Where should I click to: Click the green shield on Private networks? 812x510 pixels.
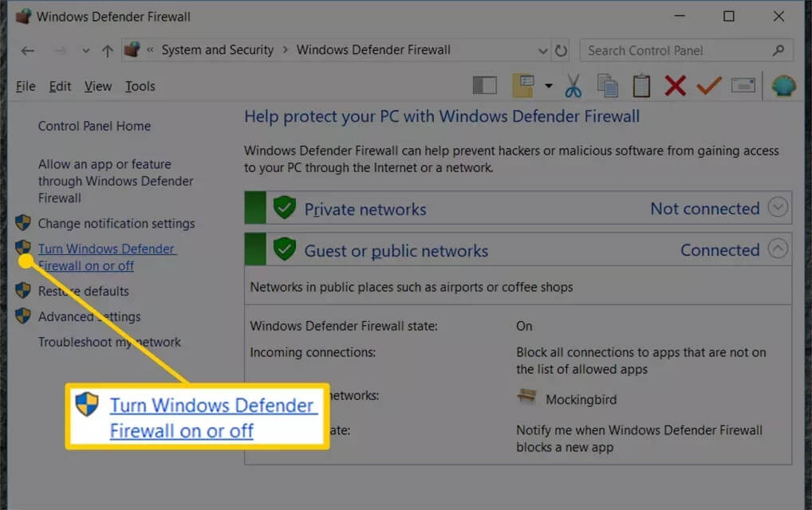285,208
